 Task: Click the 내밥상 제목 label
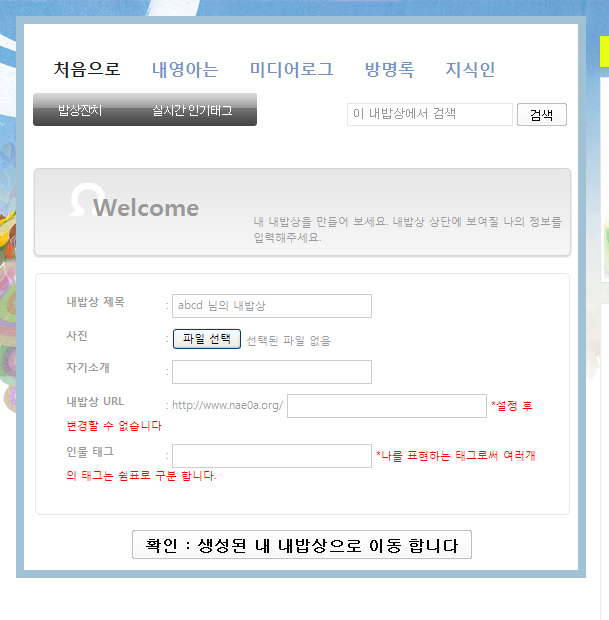tap(95, 302)
